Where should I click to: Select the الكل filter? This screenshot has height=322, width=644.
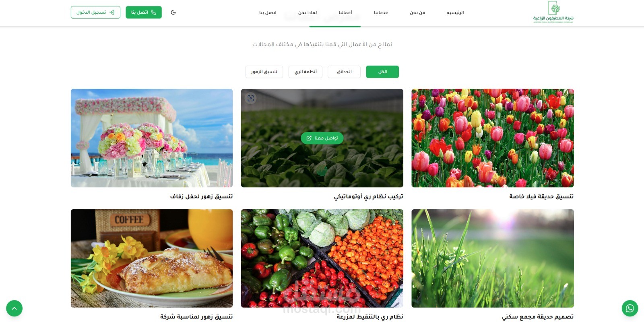point(382,72)
